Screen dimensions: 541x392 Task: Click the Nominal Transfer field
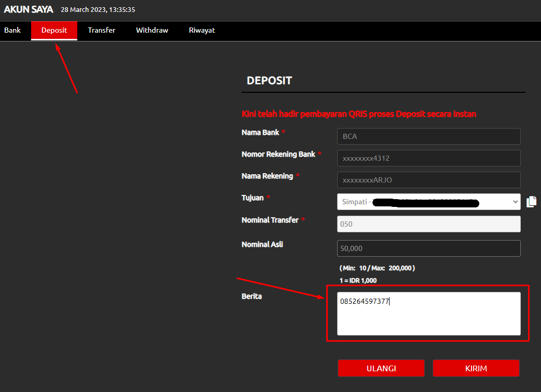(x=428, y=224)
